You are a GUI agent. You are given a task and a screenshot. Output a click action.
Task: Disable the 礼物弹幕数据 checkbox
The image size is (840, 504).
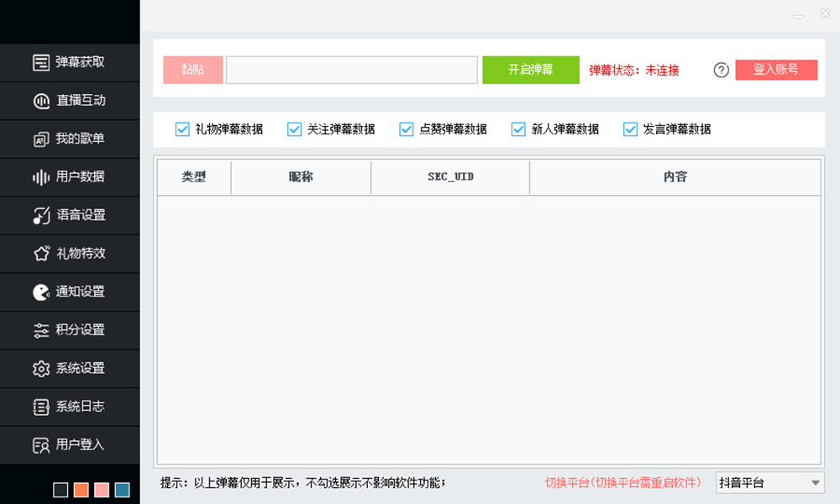182,129
